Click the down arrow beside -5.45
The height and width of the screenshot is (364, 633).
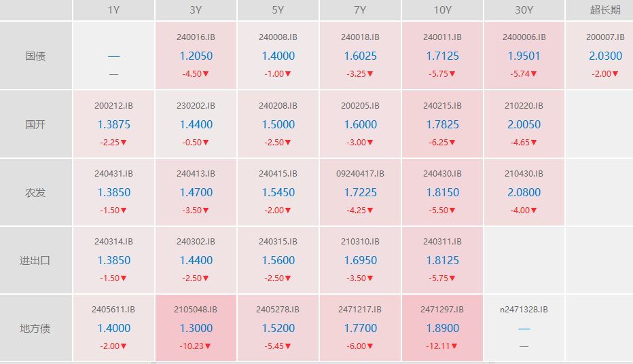tap(289, 346)
